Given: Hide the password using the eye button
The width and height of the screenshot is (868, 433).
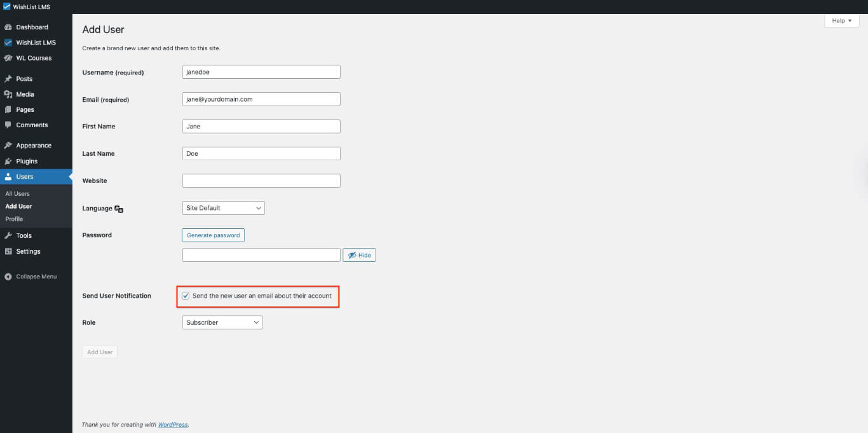Looking at the screenshot, I should (359, 254).
